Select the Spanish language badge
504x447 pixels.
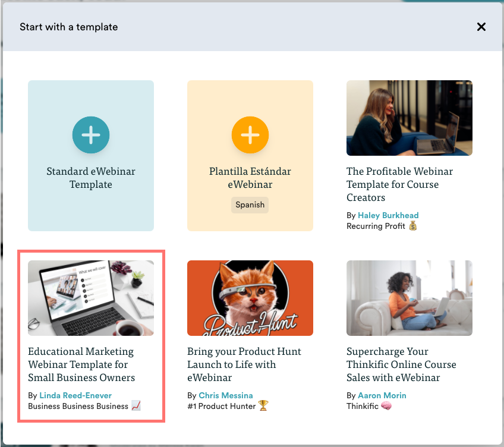pyautogui.click(x=250, y=204)
